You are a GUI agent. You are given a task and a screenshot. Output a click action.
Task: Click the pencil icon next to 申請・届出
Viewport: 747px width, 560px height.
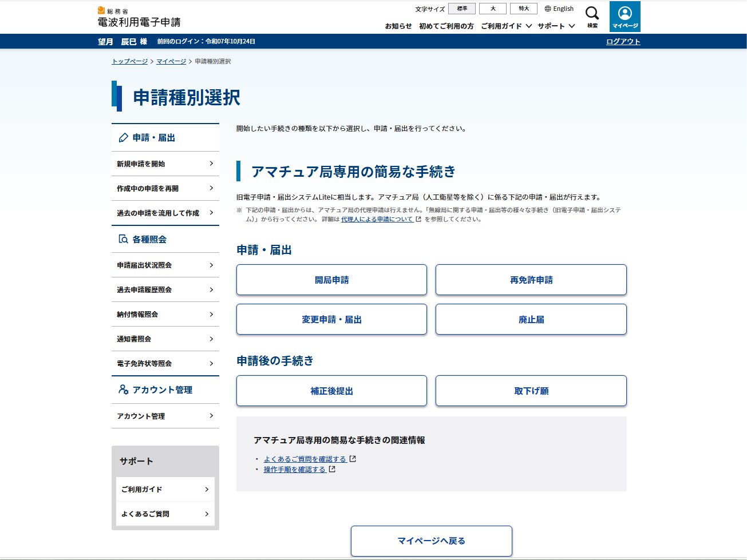point(123,138)
